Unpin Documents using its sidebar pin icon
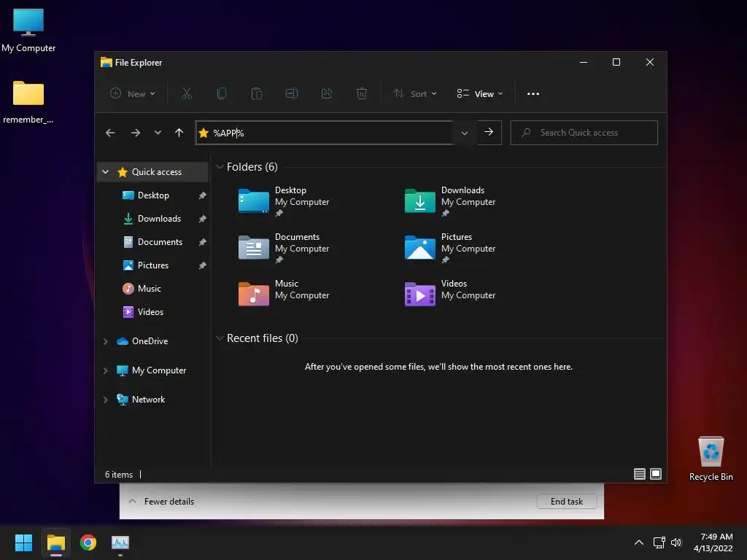747x560 pixels. (x=203, y=242)
